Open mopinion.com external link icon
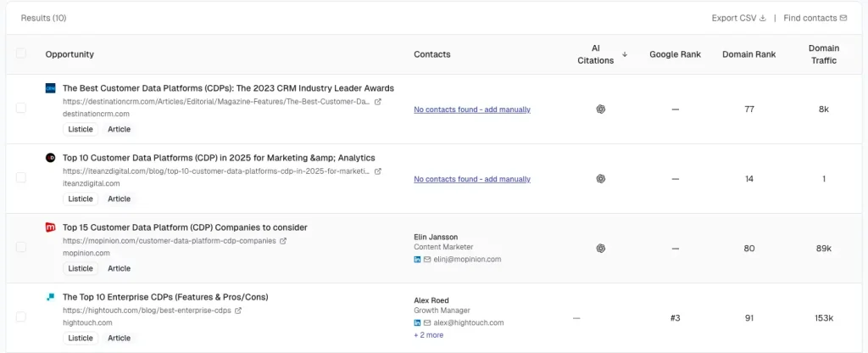Viewport: 868px width, 353px height. click(x=283, y=241)
